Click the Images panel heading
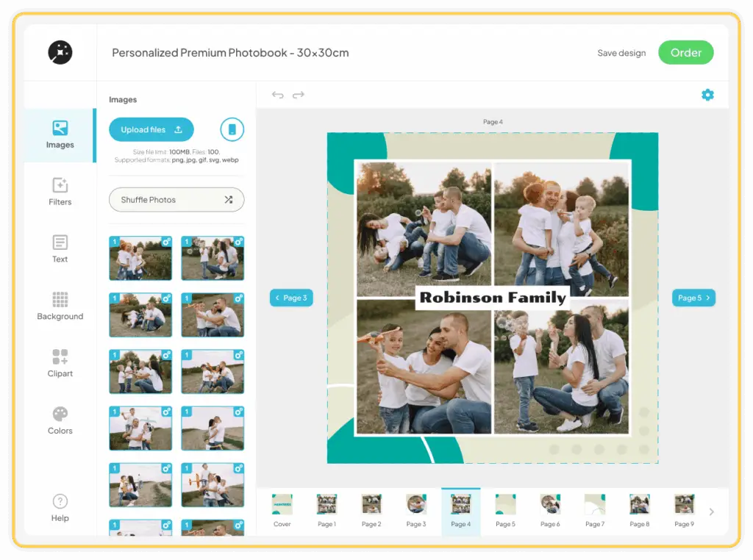Viewport: 753px width, 560px height. click(x=123, y=99)
